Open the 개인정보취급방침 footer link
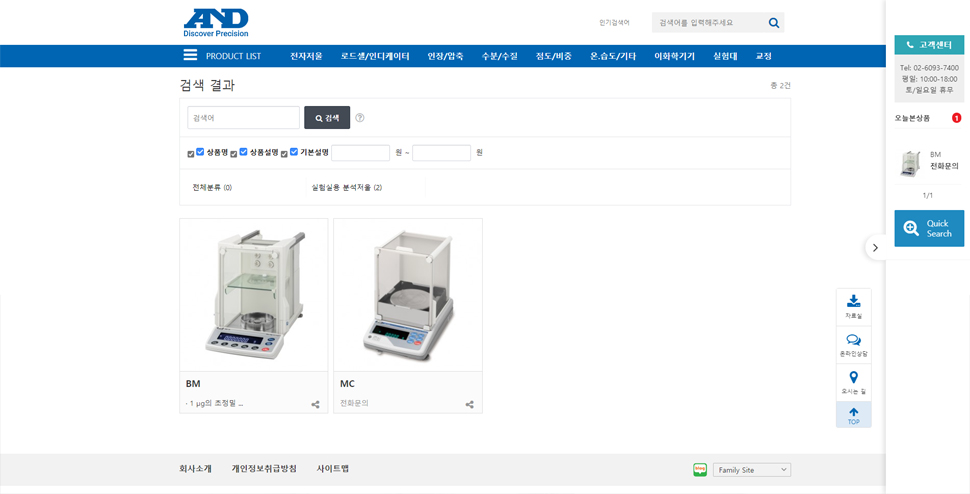The image size is (970, 494). click(264, 469)
